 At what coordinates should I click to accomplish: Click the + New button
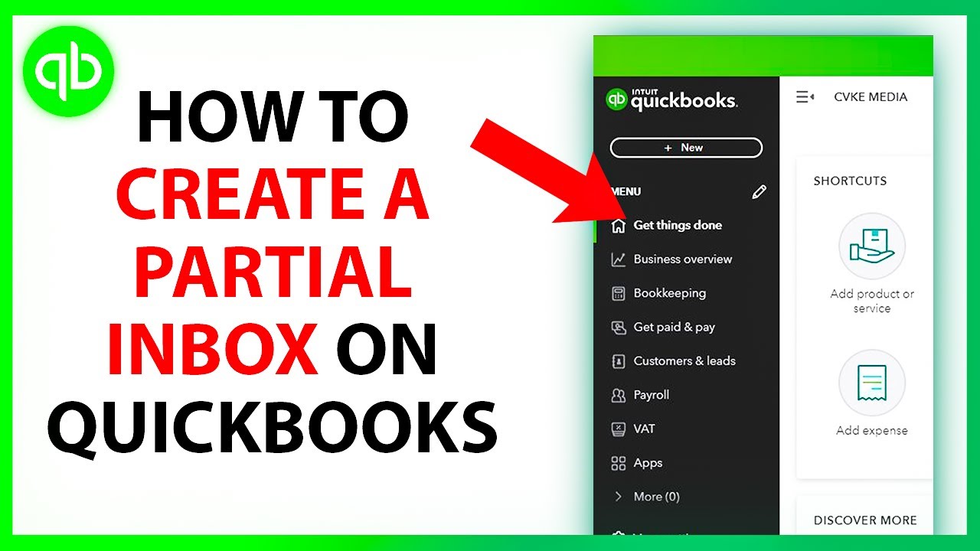pyautogui.click(x=686, y=148)
